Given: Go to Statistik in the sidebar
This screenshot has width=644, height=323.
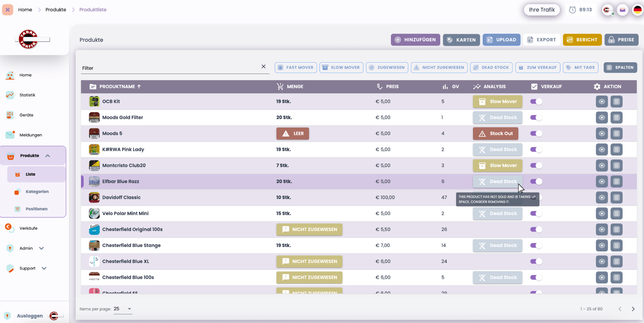Looking at the screenshot, I should click(x=27, y=95).
